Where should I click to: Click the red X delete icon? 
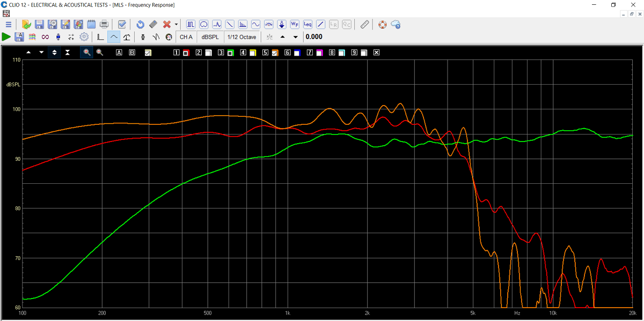(167, 25)
